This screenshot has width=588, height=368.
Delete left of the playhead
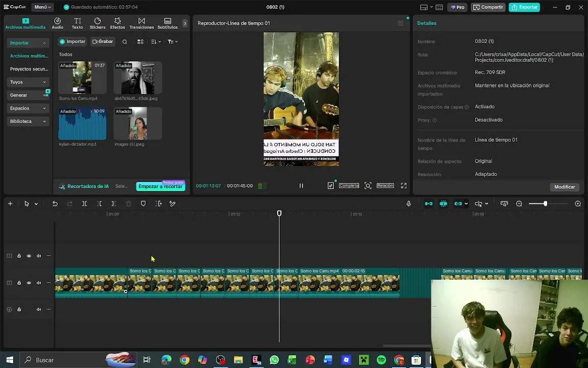coord(99,203)
